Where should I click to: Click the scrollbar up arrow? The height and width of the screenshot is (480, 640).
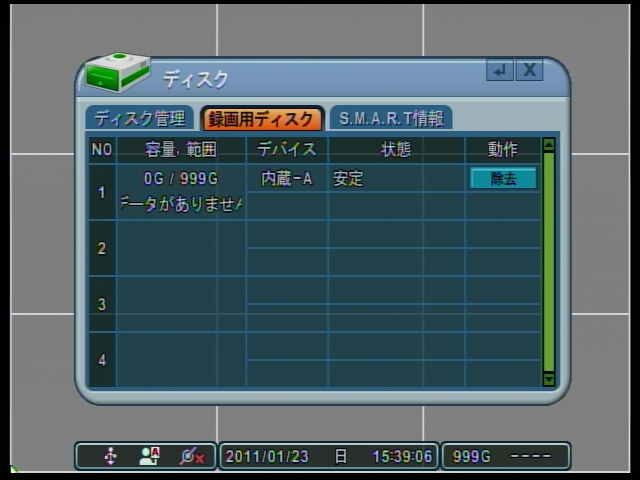pos(549,144)
